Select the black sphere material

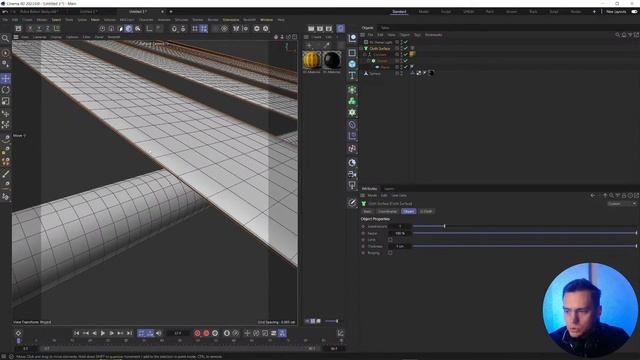coord(331,60)
